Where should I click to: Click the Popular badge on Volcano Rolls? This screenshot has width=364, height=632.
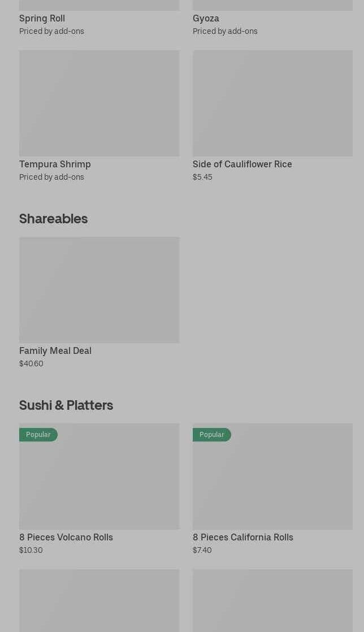pyautogui.click(x=38, y=435)
